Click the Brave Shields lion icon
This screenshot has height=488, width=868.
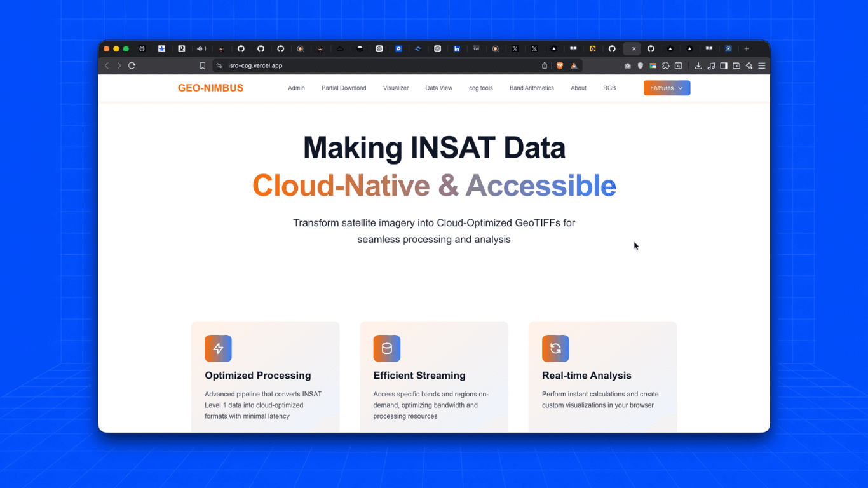tap(560, 65)
